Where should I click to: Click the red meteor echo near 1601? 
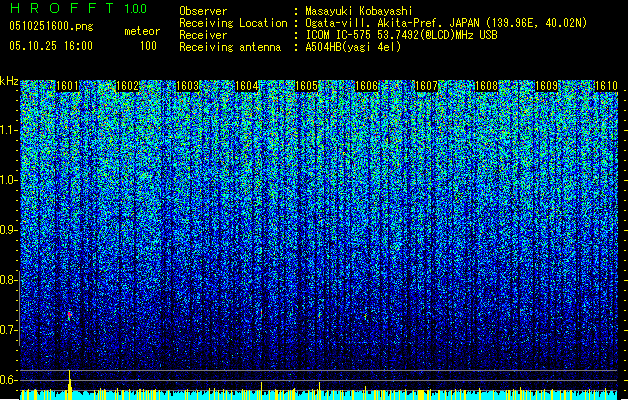point(69,315)
